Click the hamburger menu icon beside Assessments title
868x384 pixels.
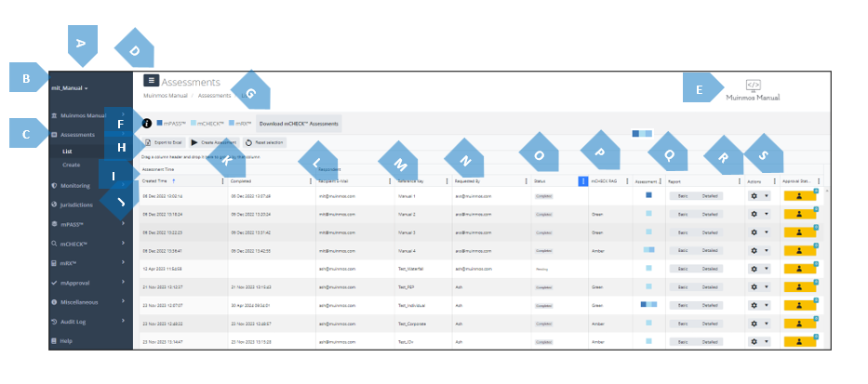click(151, 82)
